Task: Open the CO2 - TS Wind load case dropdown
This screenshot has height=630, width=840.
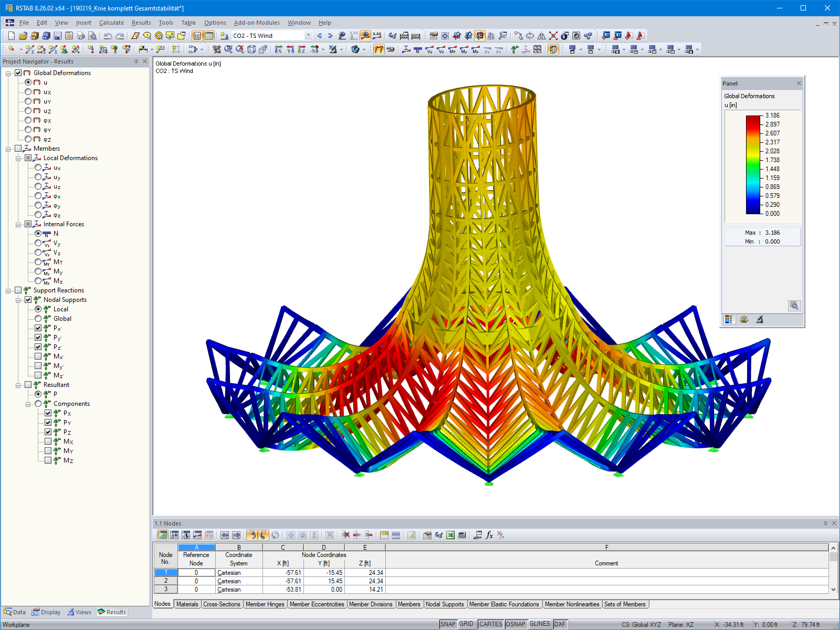Action: (x=309, y=35)
